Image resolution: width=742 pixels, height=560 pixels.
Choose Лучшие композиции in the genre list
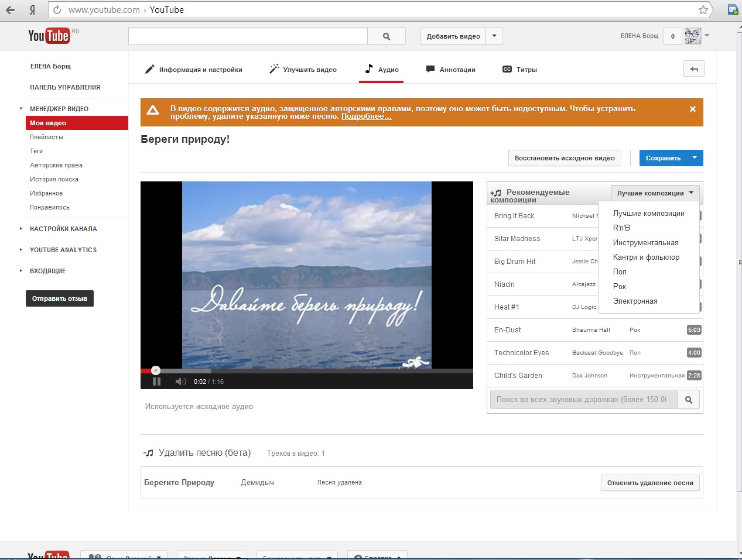(649, 214)
